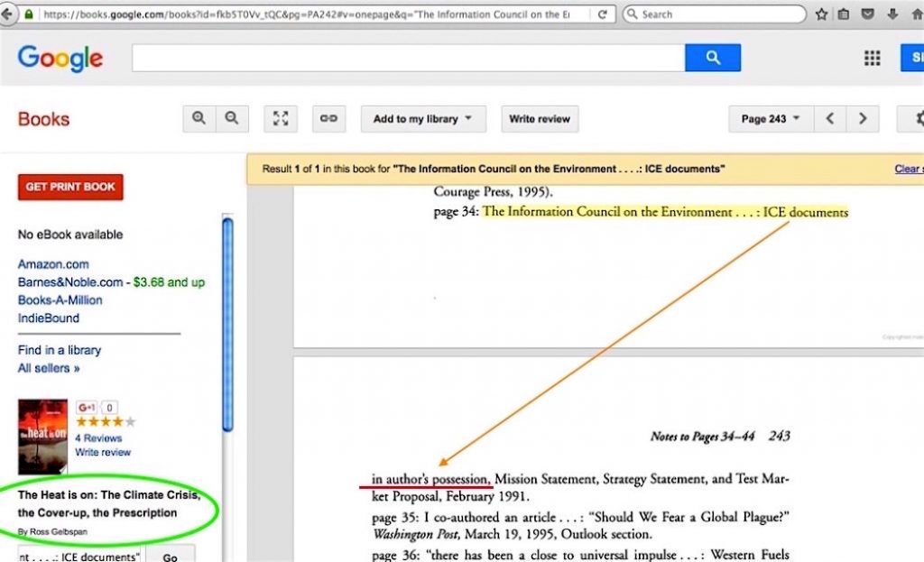Screen dimensions: 924x562
Task: Click the chain link icon
Action: [x=329, y=119]
